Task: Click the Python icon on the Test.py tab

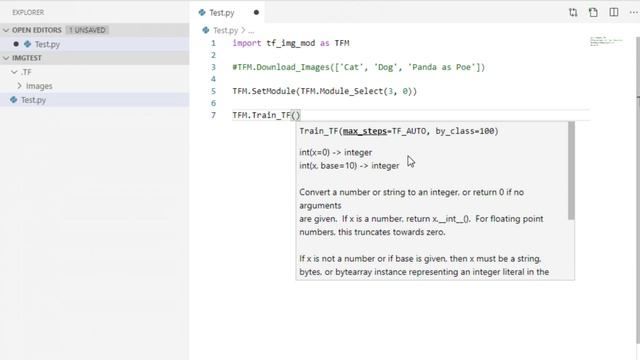Action: pos(202,13)
